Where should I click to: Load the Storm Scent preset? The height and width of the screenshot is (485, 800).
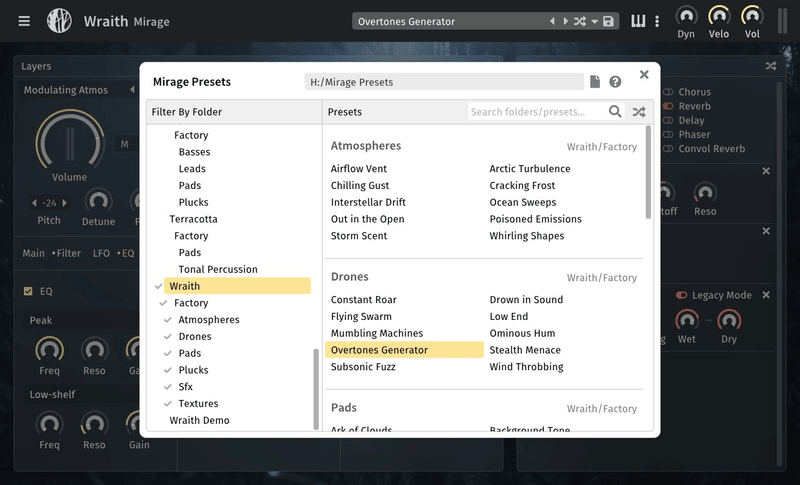359,236
